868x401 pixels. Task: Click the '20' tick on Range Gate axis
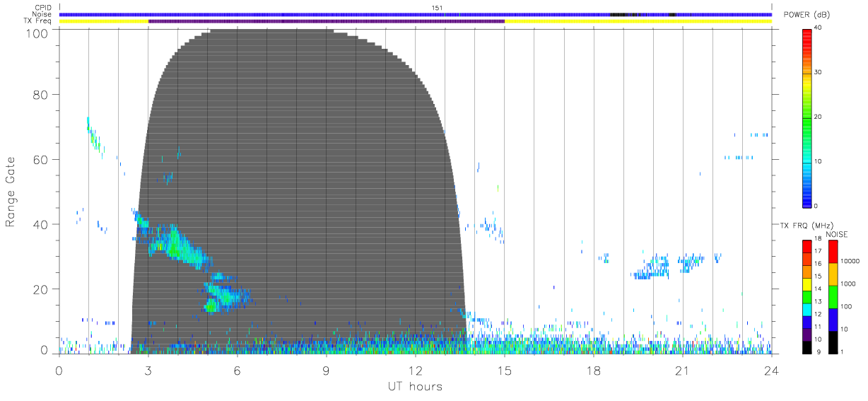coord(42,289)
